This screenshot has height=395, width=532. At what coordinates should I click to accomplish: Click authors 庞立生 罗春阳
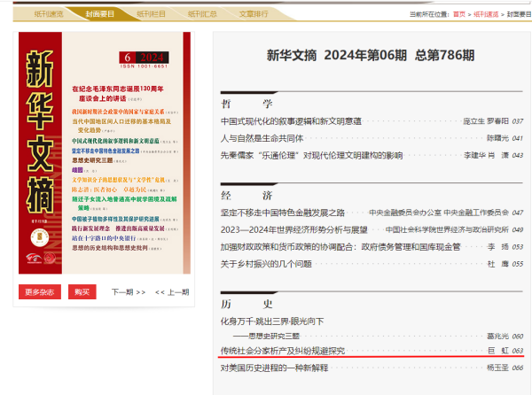[x=486, y=121]
